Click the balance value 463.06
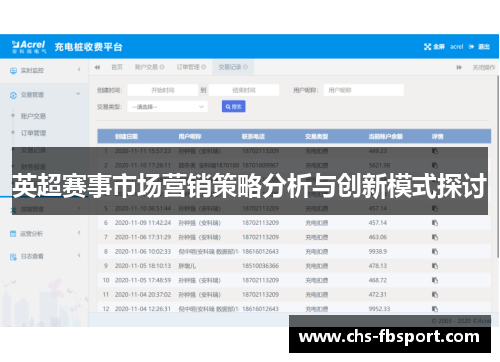 (x=378, y=237)
